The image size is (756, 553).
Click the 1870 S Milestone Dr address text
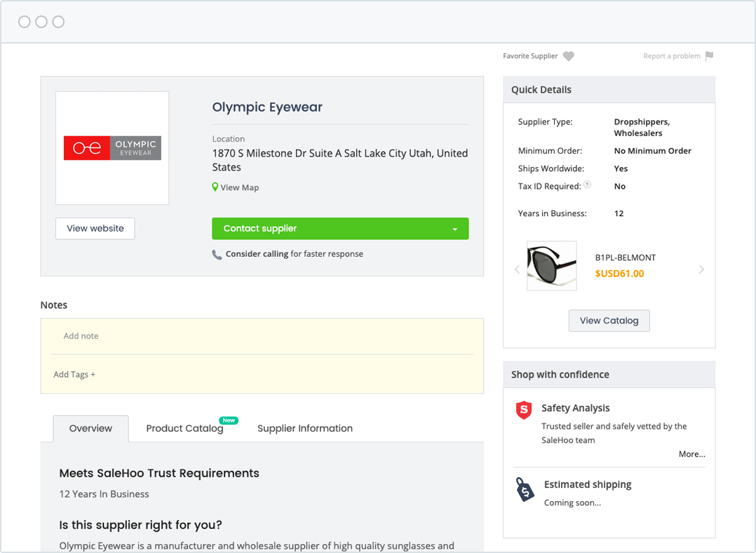point(340,160)
